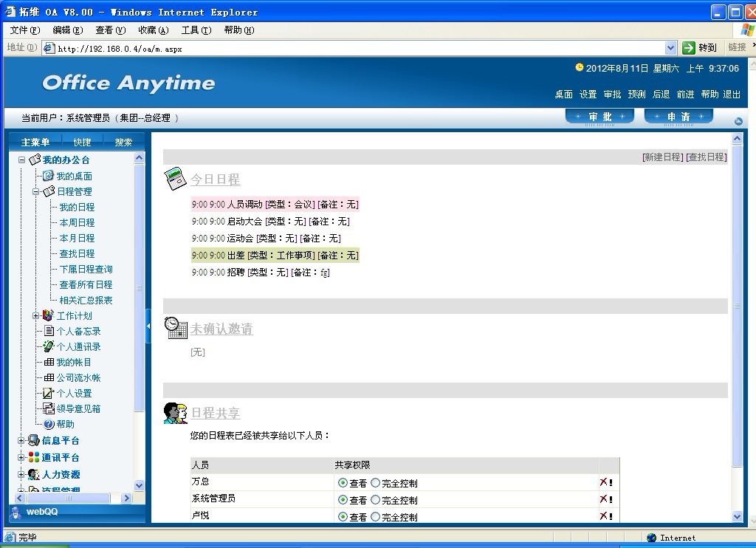The width and height of the screenshot is (756, 548).
Task: Click the 今日日程 calendar icon
Action: click(x=176, y=179)
